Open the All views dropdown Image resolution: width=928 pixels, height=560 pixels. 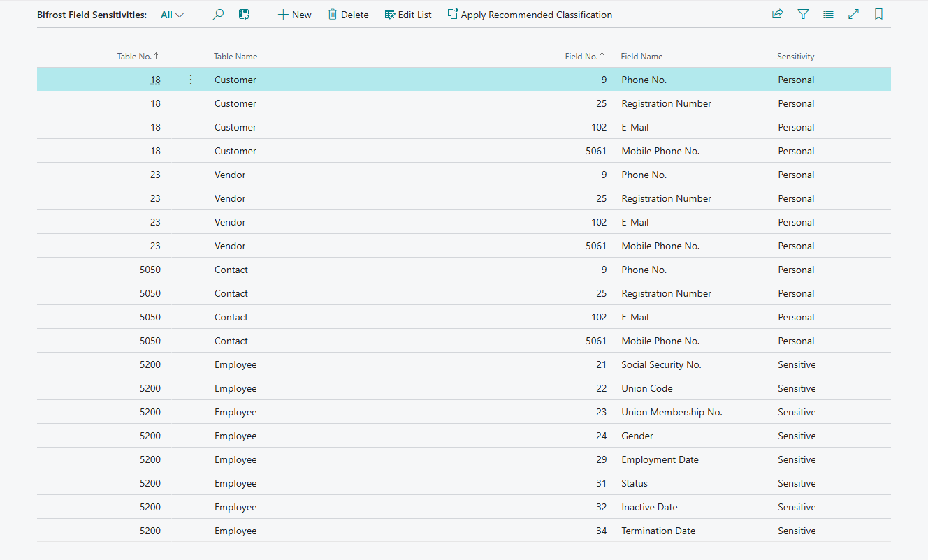172,15
